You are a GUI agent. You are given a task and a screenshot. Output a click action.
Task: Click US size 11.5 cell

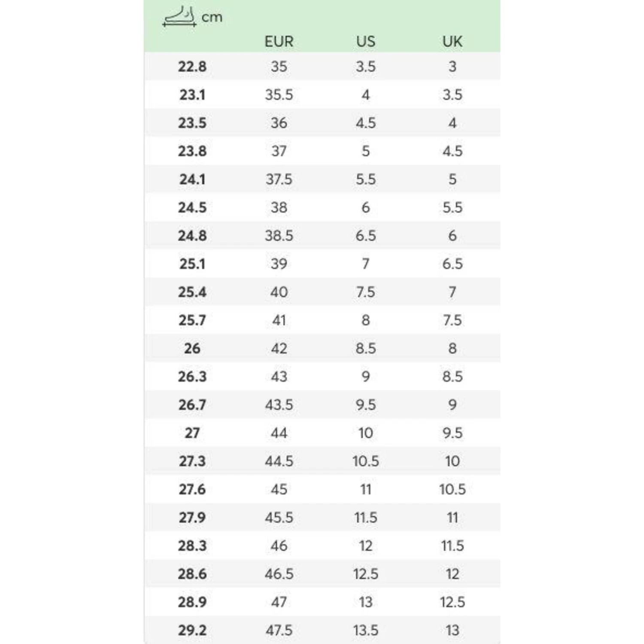(x=366, y=518)
